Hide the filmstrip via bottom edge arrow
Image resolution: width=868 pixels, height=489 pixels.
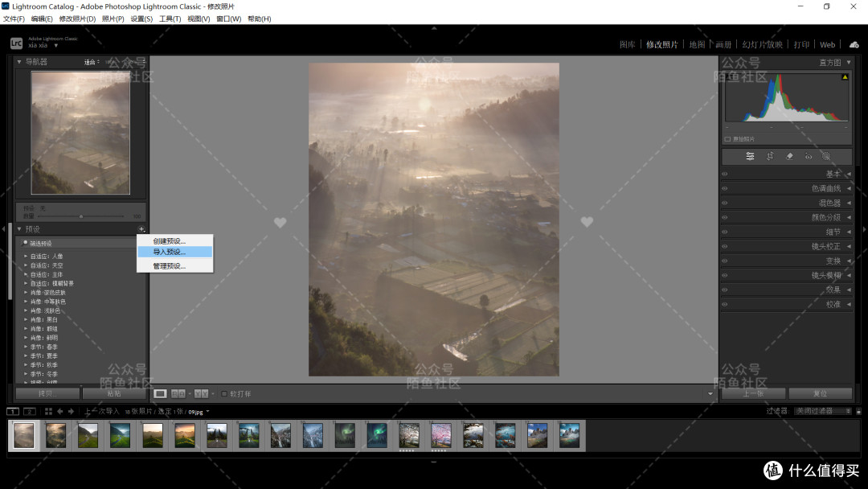tap(434, 462)
